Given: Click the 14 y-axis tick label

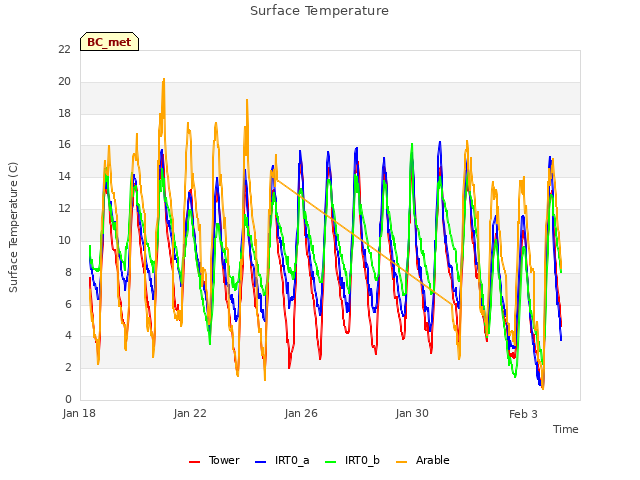Looking at the screenshot, I should pyautogui.click(x=64, y=176).
